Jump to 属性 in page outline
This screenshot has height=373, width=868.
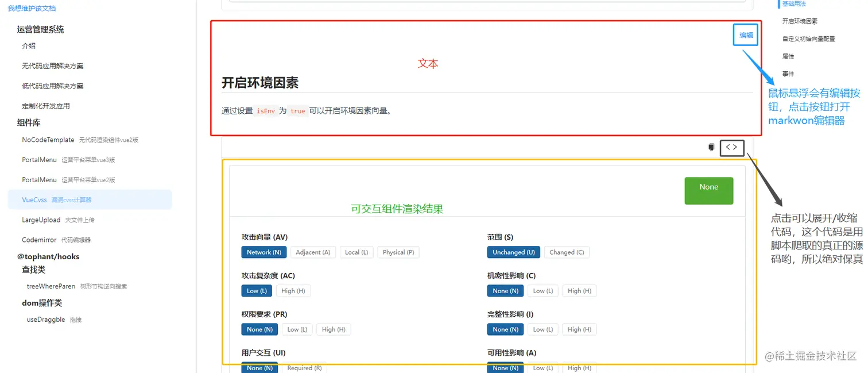click(x=788, y=56)
